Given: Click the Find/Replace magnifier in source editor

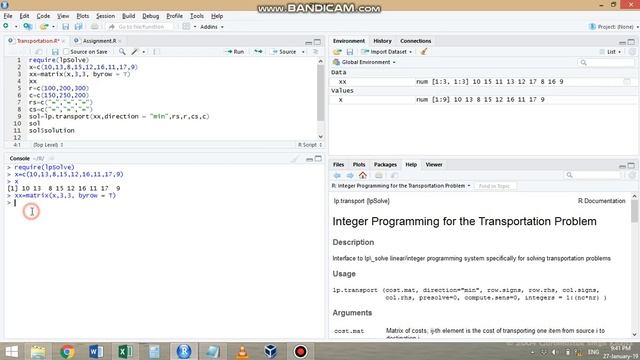Looking at the screenshot, I should coord(122,52).
